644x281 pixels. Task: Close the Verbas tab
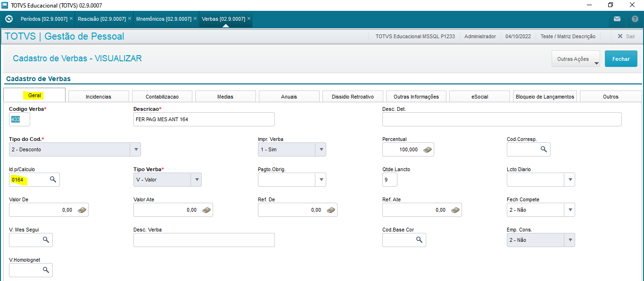tap(249, 19)
